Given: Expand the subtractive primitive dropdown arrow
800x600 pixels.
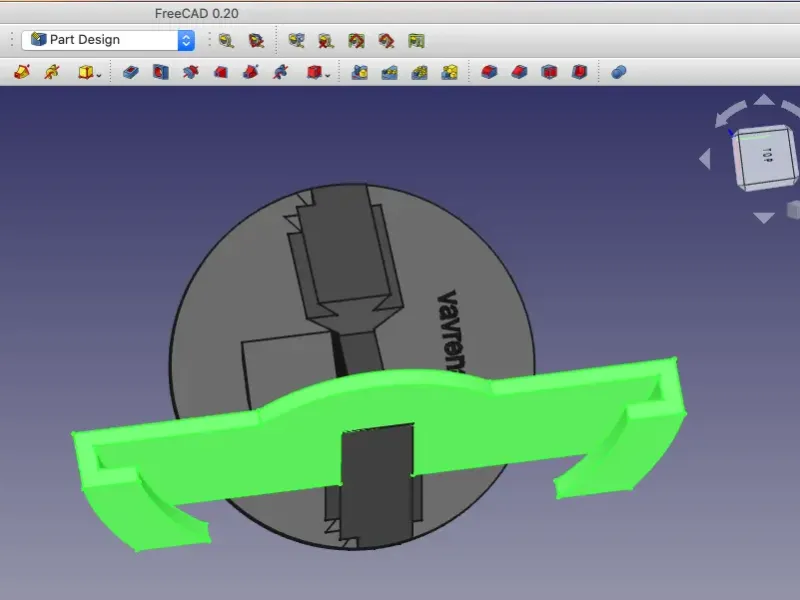Looking at the screenshot, I should [328, 75].
